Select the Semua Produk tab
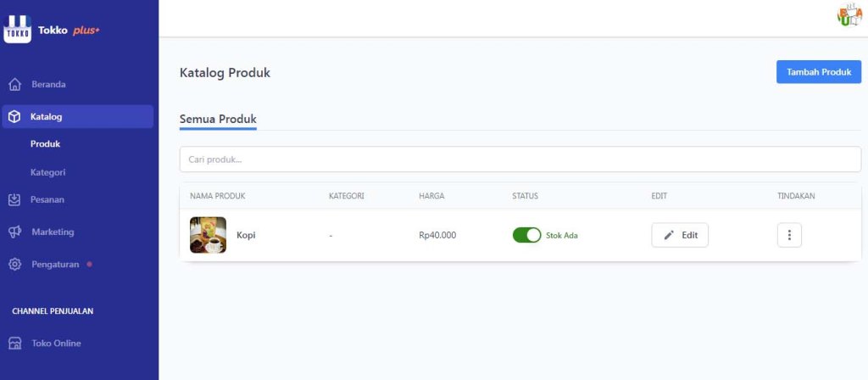This screenshot has height=380, width=868. coord(218,119)
